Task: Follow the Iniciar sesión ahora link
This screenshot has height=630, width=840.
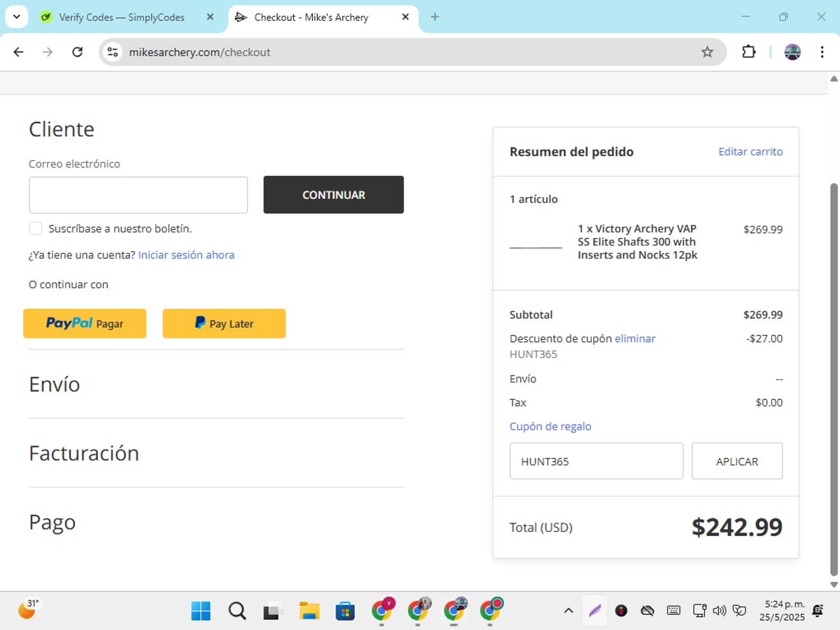Action: (186, 255)
